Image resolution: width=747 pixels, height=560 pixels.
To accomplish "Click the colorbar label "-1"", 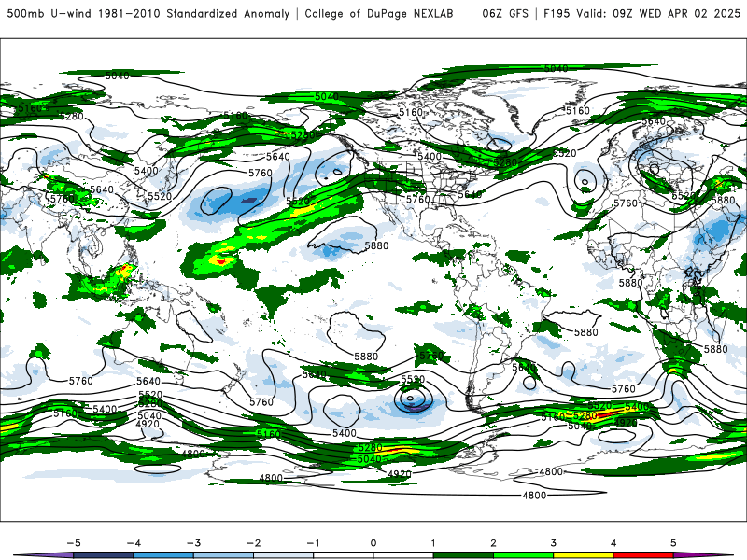I will (313, 543).
